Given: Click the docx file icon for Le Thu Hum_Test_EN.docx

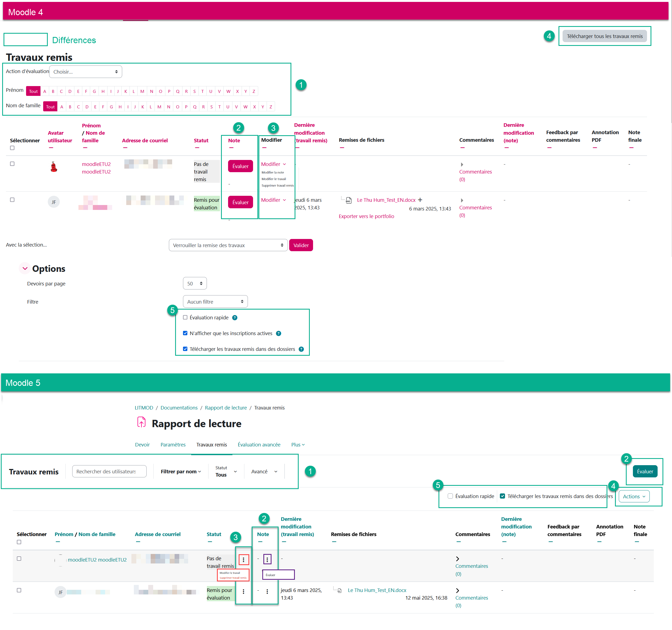Looking at the screenshot, I should [349, 200].
